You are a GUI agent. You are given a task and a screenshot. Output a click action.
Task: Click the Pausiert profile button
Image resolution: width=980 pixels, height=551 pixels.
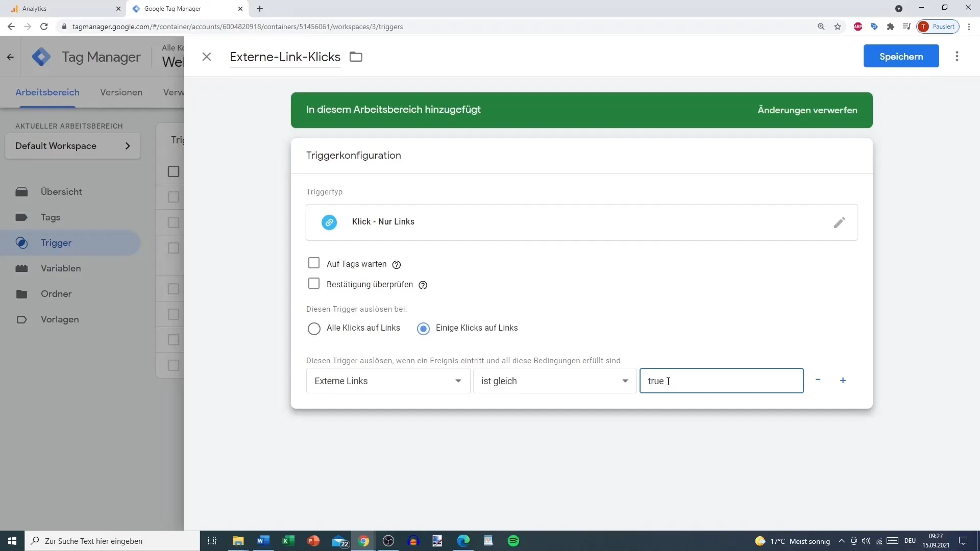(938, 27)
